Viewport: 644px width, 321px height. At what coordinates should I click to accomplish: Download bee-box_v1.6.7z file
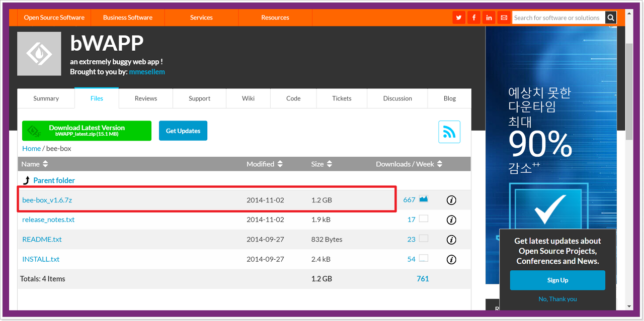coord(47,200)
